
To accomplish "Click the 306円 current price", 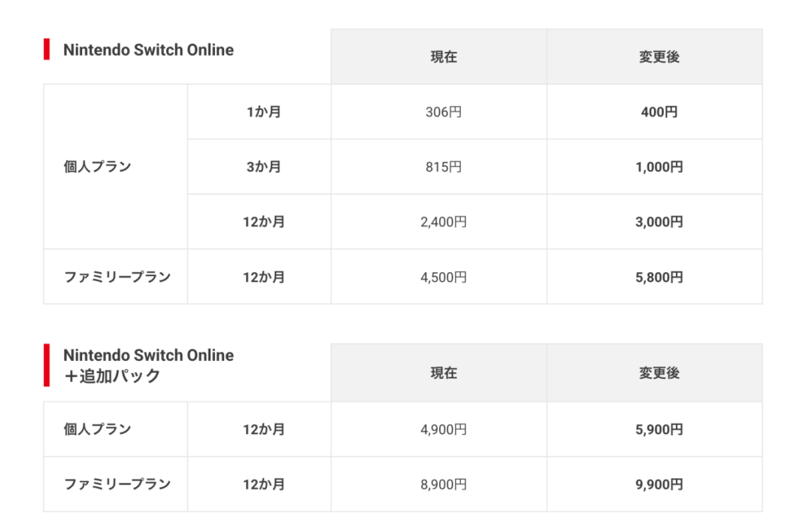I will (x=444, y=112).
